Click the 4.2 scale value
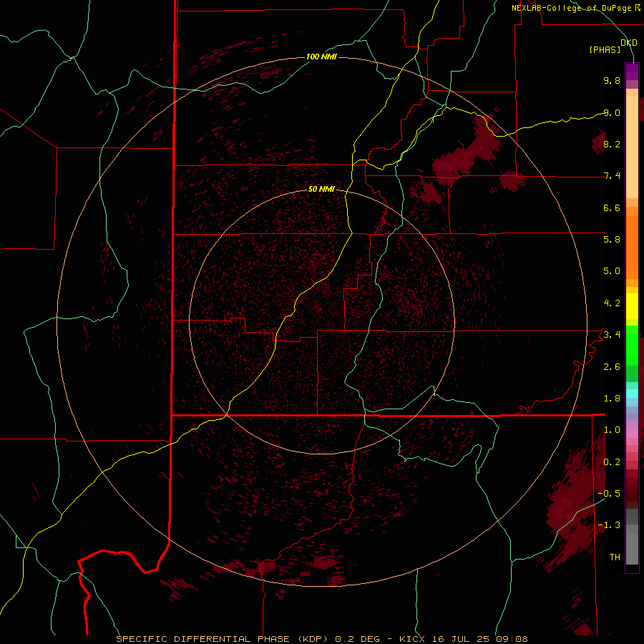 (612, 303)
